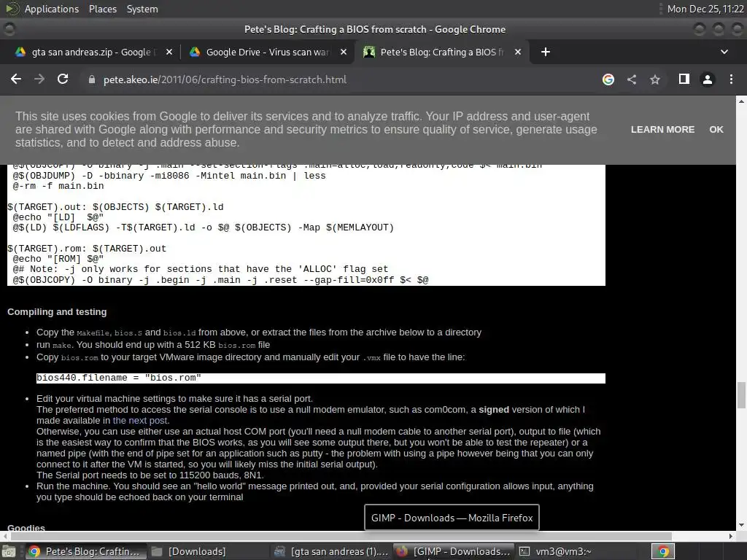Open the Google icon in address bar
The height and width of the screenshot is (560, 747).
click(608, 79)
